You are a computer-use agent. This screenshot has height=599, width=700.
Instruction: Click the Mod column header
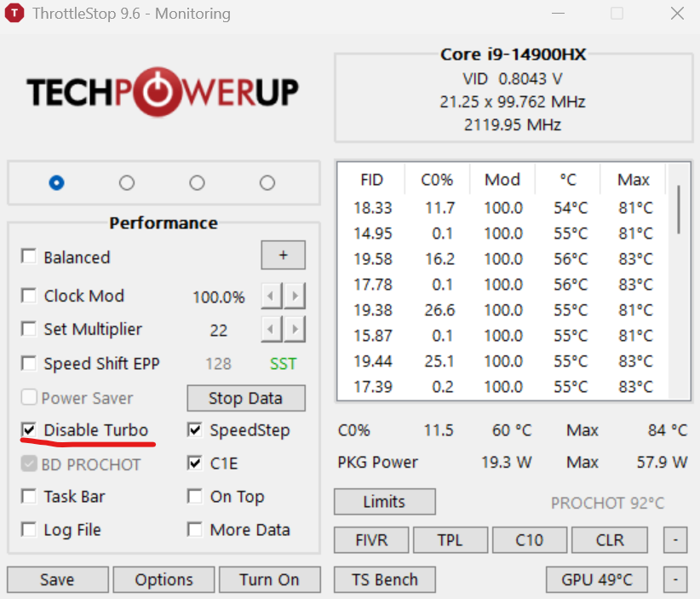click(x=502, y=180)
